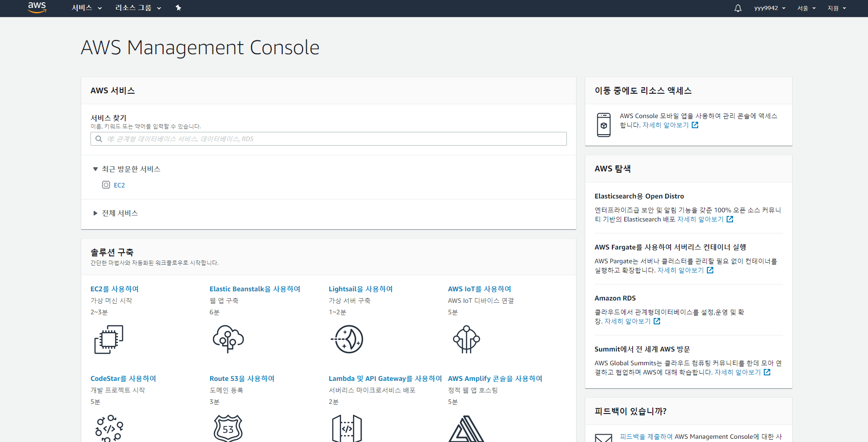Click the Elastic Beanstalk cloud tree icon
The image size is (868, 442).
click(x=228, y=339)
